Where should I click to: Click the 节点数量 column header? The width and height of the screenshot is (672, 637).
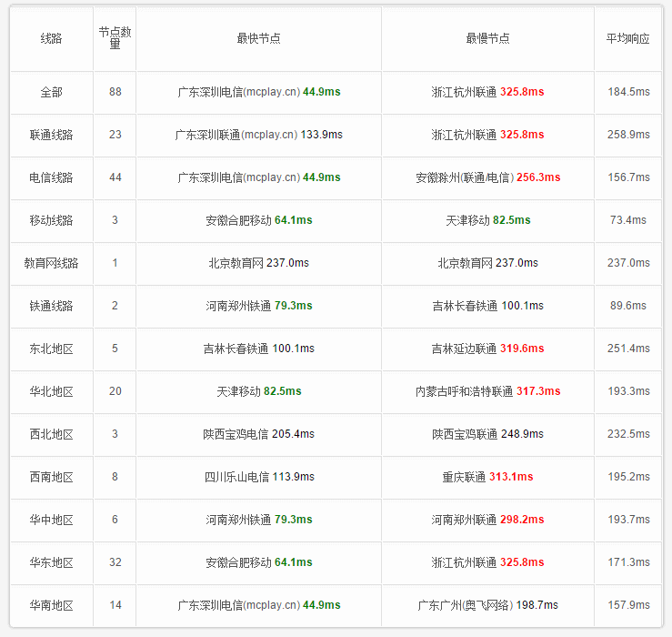[x=115, y=37]
